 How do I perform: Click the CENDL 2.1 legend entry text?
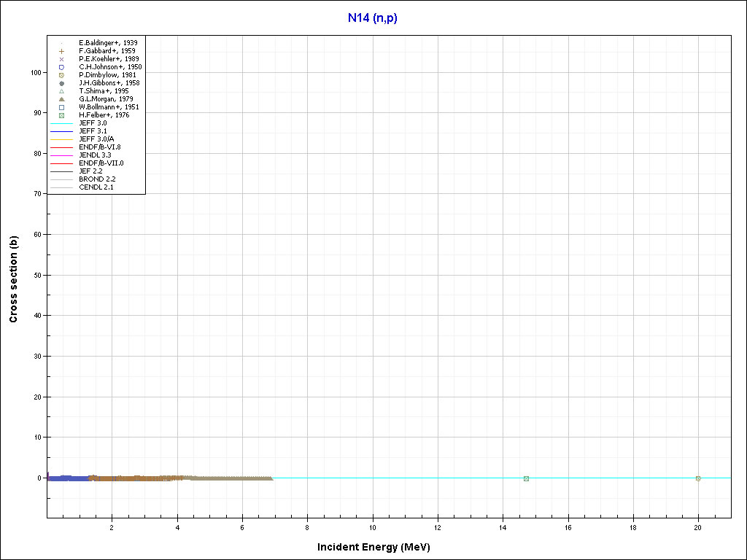[96, 187]
